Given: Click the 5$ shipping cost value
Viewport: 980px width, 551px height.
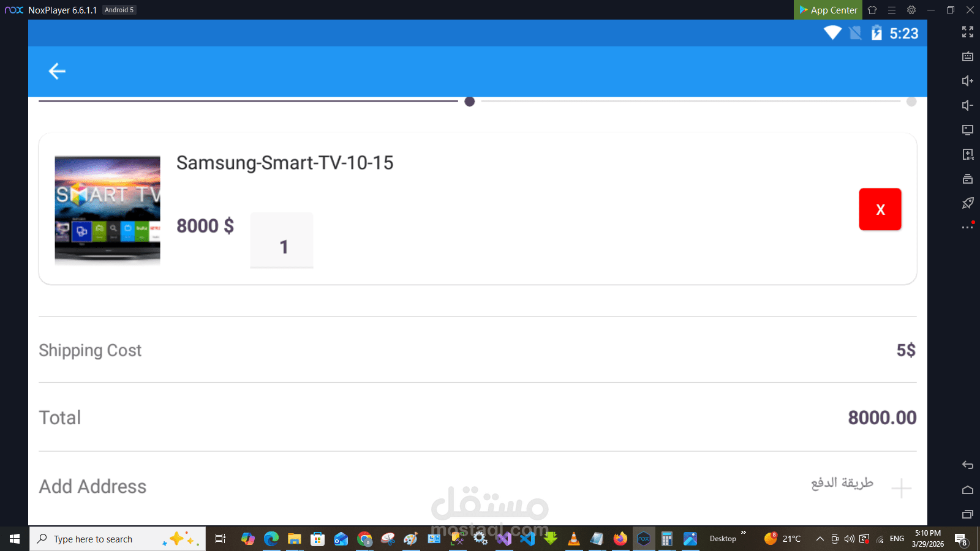Looking at the screenshot, I should coord(907,350).
